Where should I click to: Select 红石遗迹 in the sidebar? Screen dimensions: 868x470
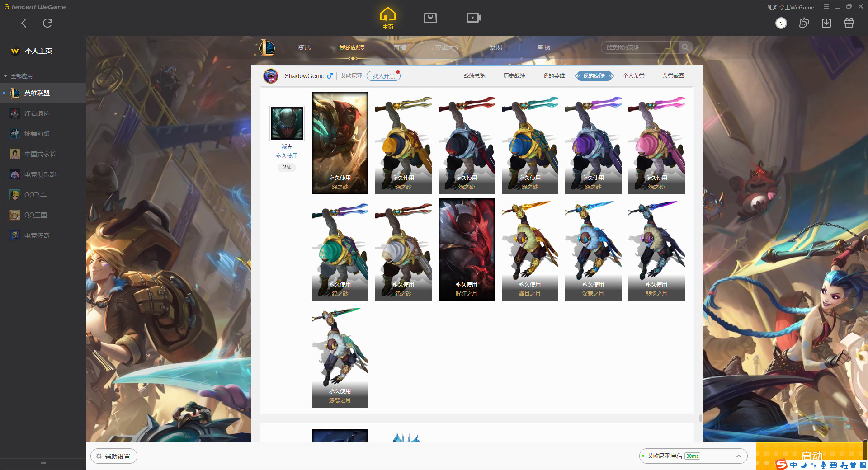pos(43,113)
